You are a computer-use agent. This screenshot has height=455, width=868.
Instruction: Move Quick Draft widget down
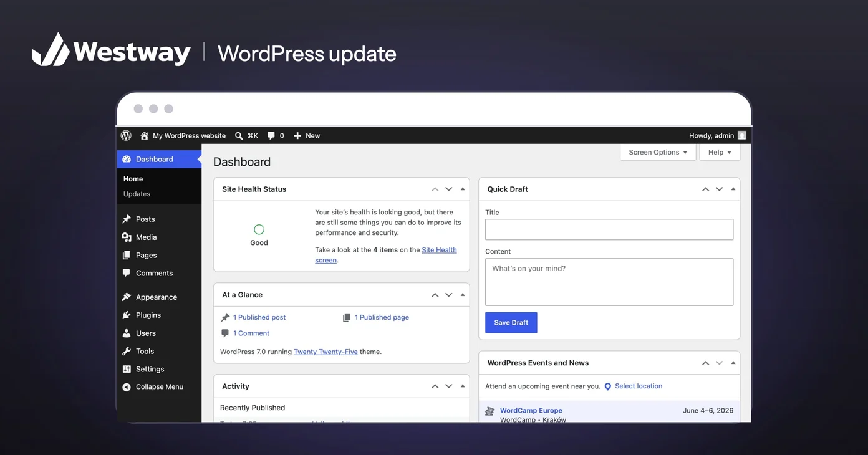(719, 189)
